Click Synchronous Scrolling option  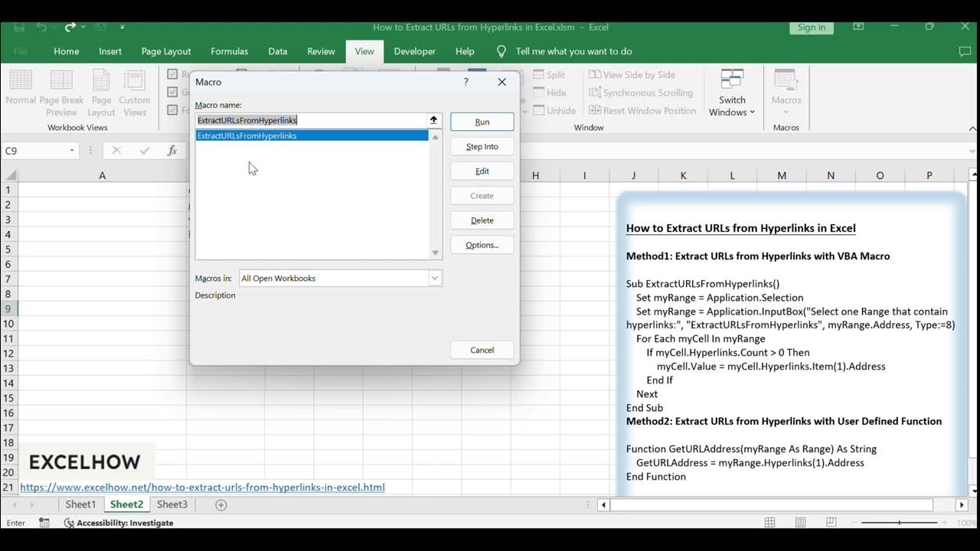point(640,93)
